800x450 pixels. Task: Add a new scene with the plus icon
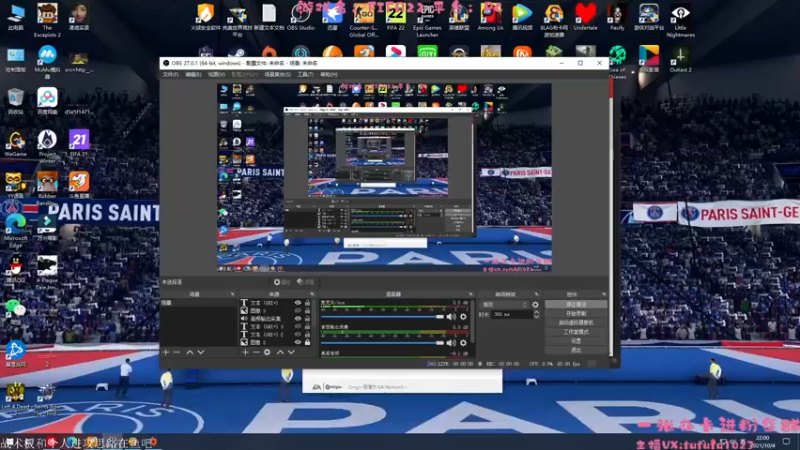click(x=165, y=352)
